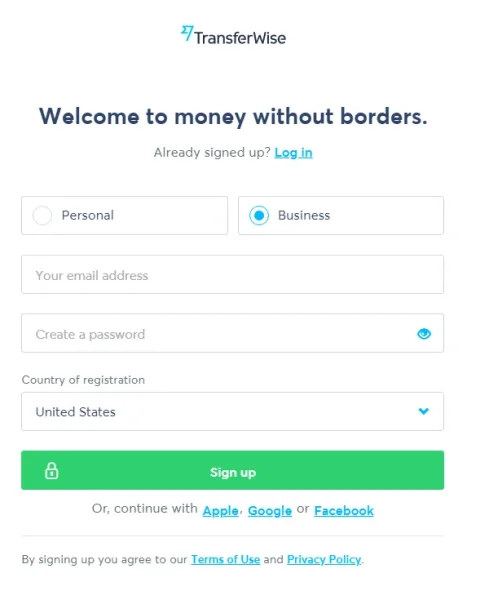Expand country dropdown chevron arrow

424,411
